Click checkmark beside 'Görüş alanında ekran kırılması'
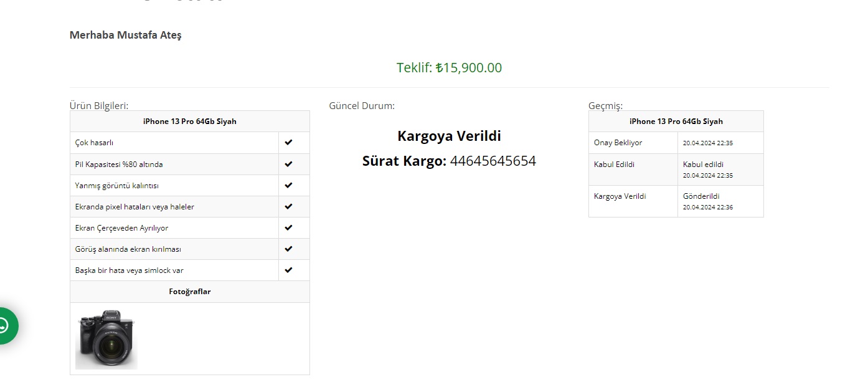868x387 pixels. tap(288, 249)
